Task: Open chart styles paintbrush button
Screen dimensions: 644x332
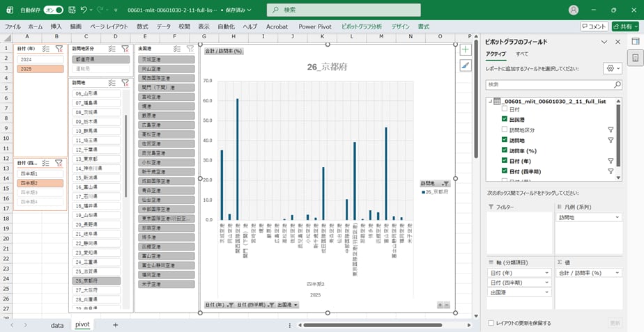Action: pyautogui.click(x=466, y=65)
